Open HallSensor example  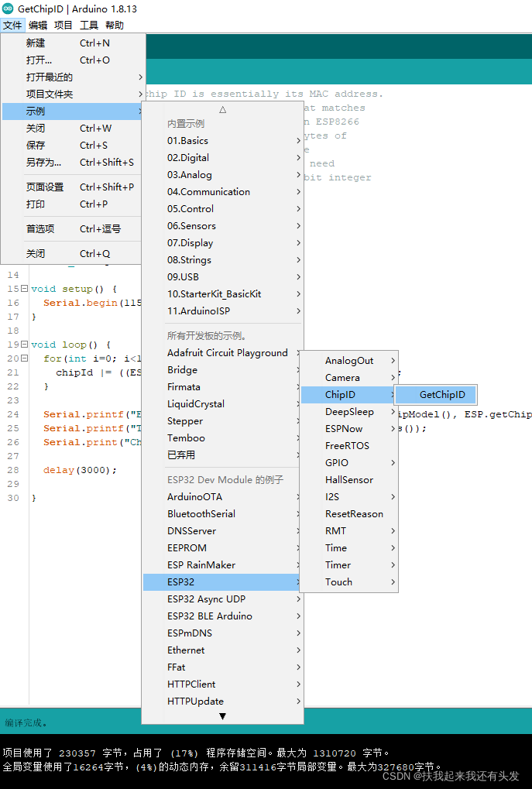[x=349, y=480]
